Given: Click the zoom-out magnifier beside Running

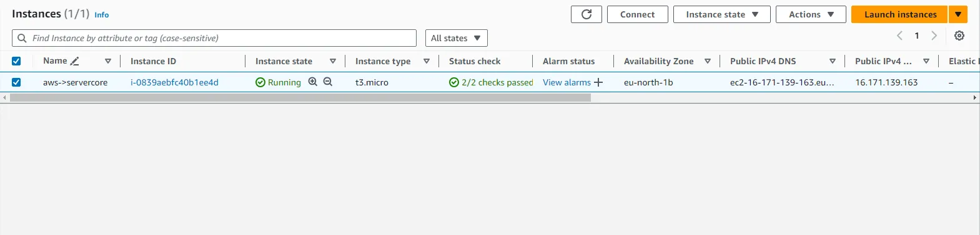Looking at the screenshot, I should (327, 82).
